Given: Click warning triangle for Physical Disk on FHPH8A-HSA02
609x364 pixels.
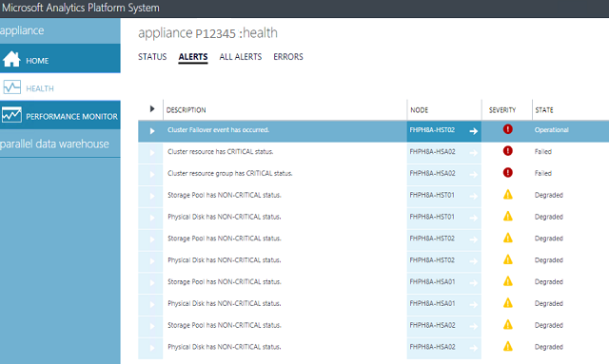Looking at the screenshot, I should 507,347.
